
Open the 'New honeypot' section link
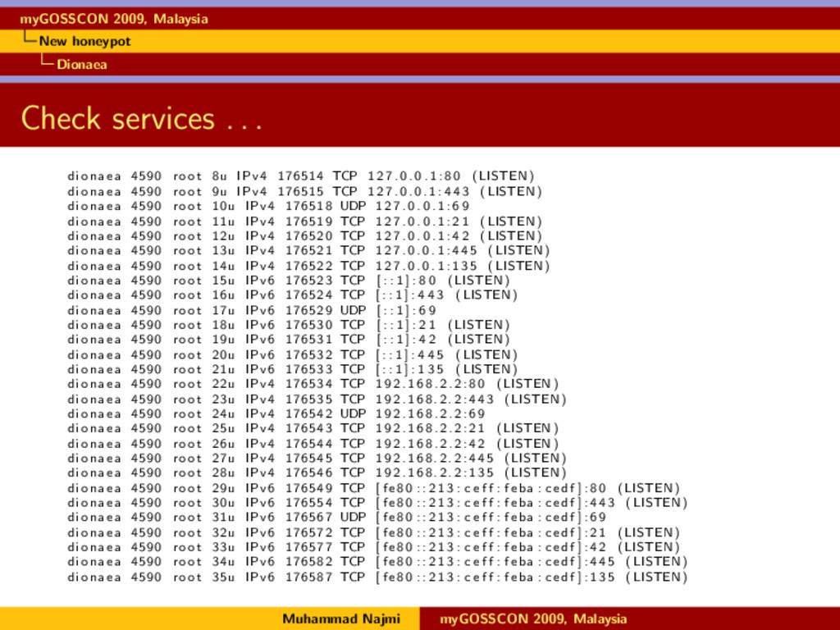coord(84,41)
